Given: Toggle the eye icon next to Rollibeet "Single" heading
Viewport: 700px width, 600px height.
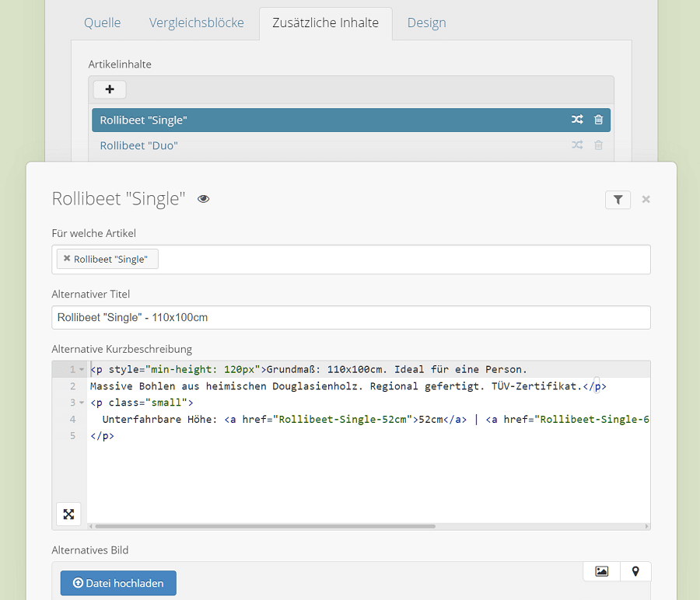Looking at the screenshot, I should point(204,199).
